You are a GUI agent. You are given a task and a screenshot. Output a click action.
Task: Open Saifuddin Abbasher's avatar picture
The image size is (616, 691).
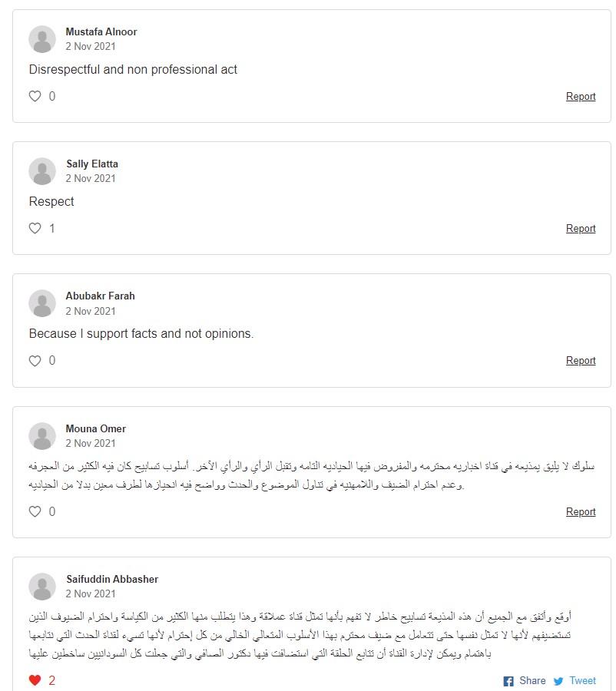(42, 587)
